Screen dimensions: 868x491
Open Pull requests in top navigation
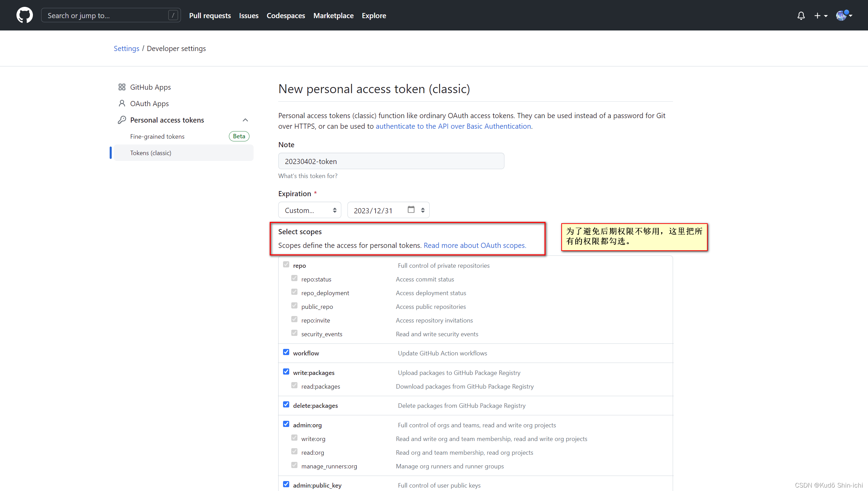click(210, 15)
